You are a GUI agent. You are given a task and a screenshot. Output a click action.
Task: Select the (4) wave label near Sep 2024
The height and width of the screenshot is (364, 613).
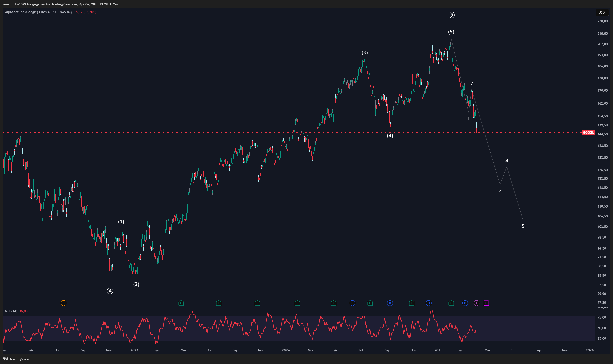tap(390, 136)
